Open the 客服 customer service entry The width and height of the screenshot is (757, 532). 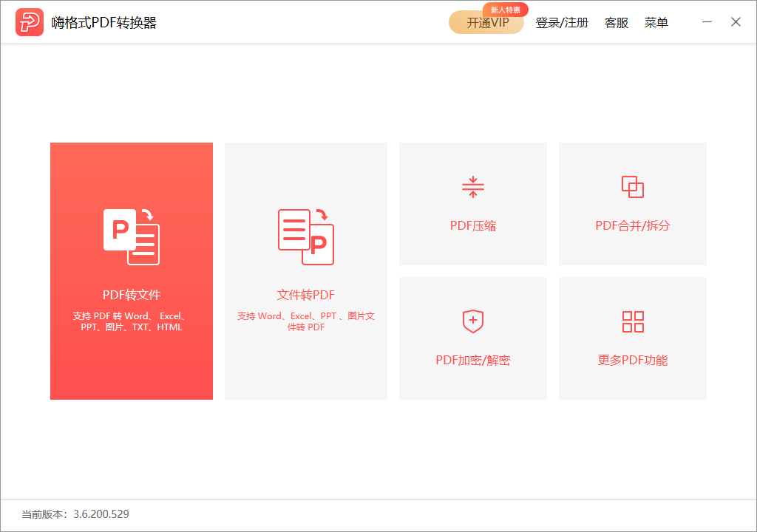616,23
